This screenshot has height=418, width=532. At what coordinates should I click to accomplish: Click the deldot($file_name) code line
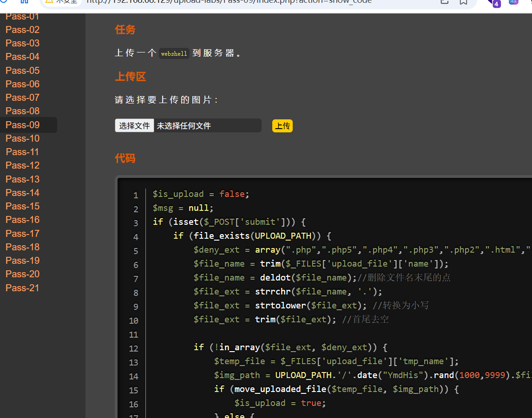point(322,278)
